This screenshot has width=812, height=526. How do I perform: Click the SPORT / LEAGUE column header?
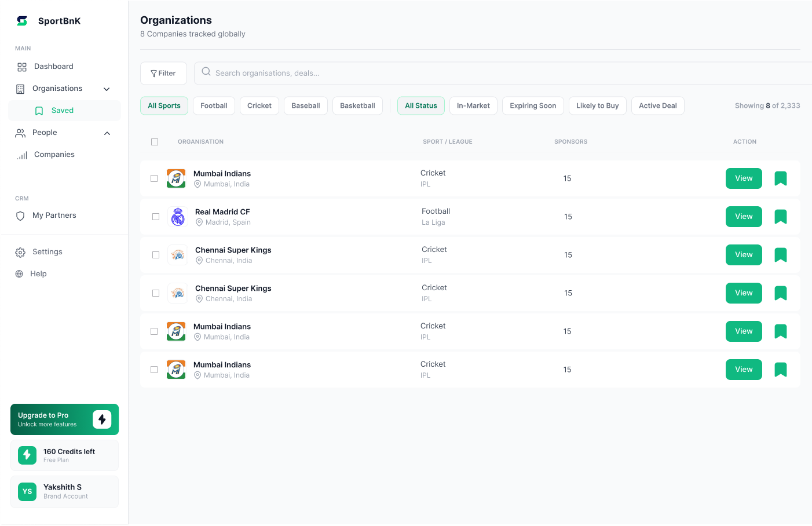[448, 142]
